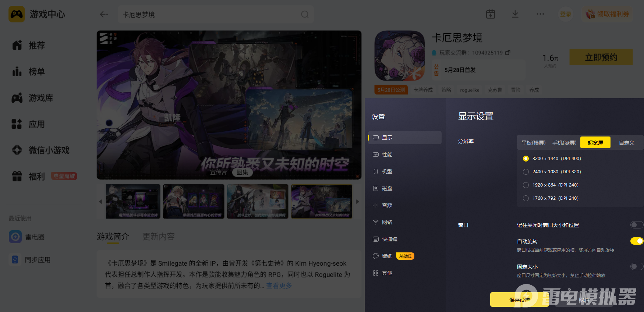Click the search magnifier icon
The height and width of the screenshot is (312, 644).
pos(305,14)
